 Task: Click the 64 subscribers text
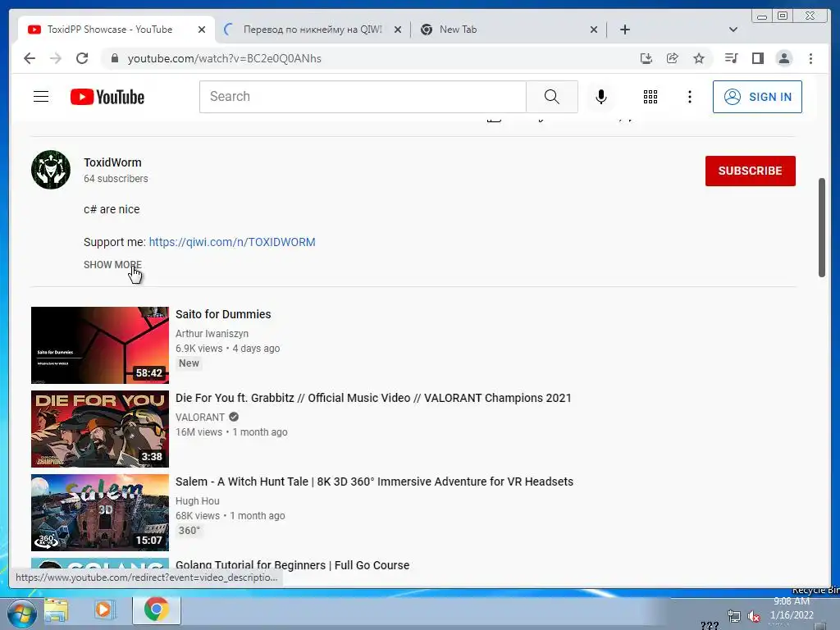pos(116,179)
